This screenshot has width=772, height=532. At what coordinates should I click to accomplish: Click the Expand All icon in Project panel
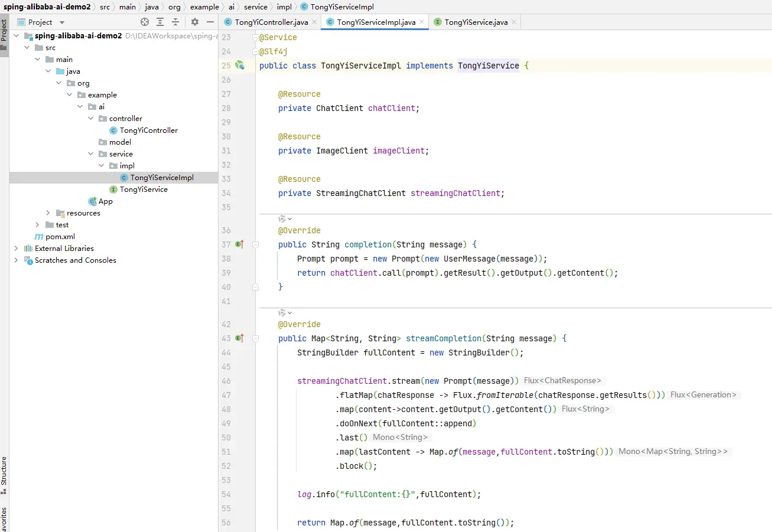tap(160, 22)
